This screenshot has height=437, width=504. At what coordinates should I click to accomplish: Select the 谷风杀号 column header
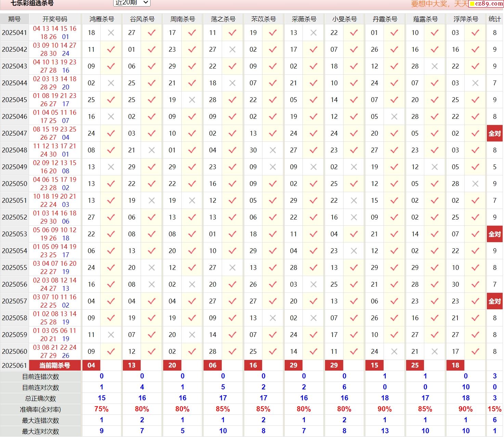pyautogui.click(x=142, y=19)
